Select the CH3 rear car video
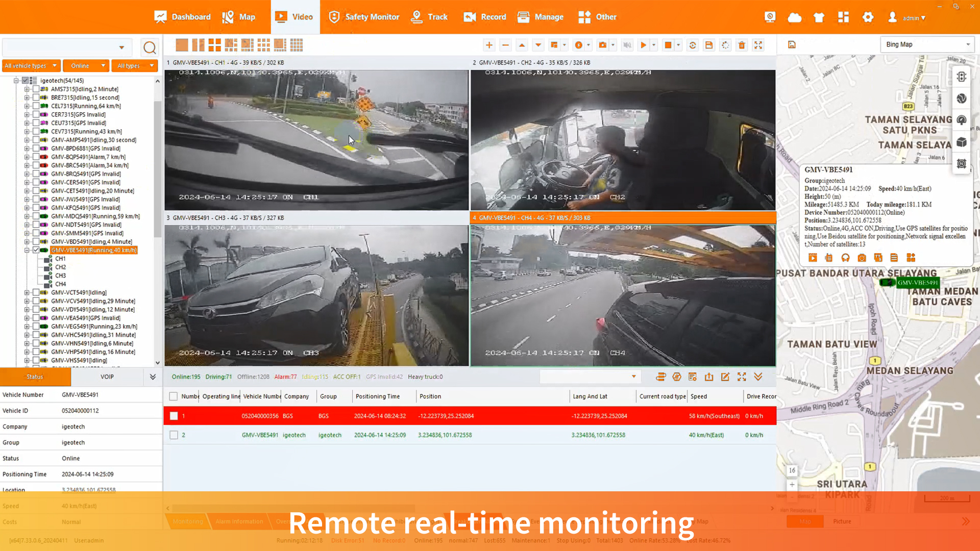 click(x=316, y=295)
